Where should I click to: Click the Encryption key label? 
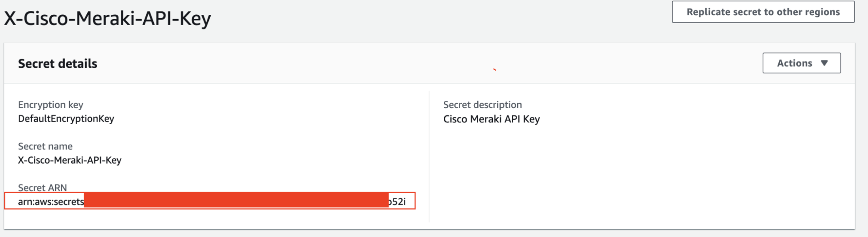(x=50, y=105)
